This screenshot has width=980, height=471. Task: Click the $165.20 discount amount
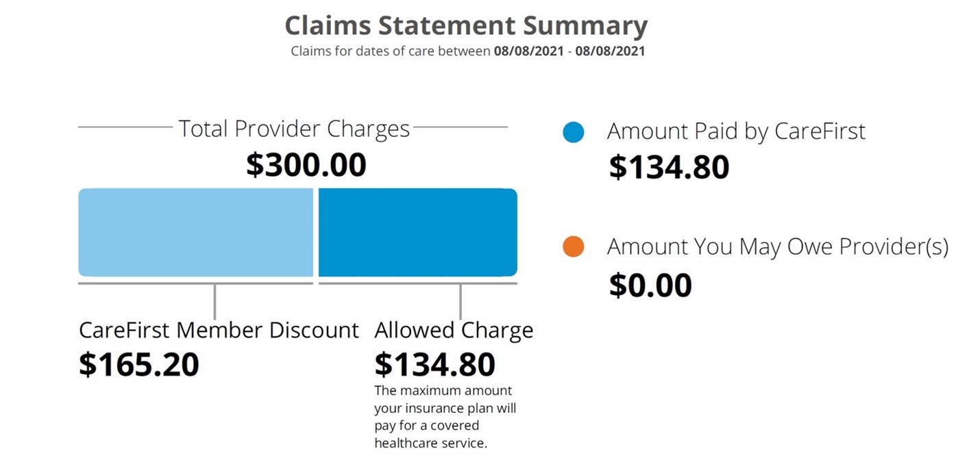139,365
